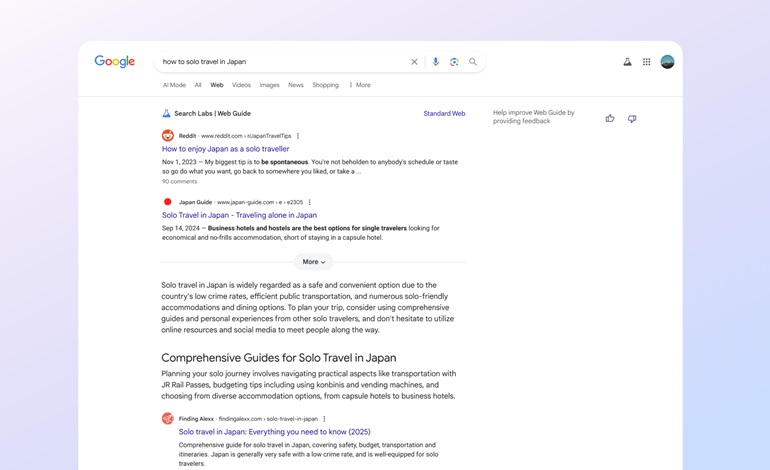Viewport: 770px width, 470px height.
Task: Open the options menu for the Finding Alexx result
Action: coord(324,419)
